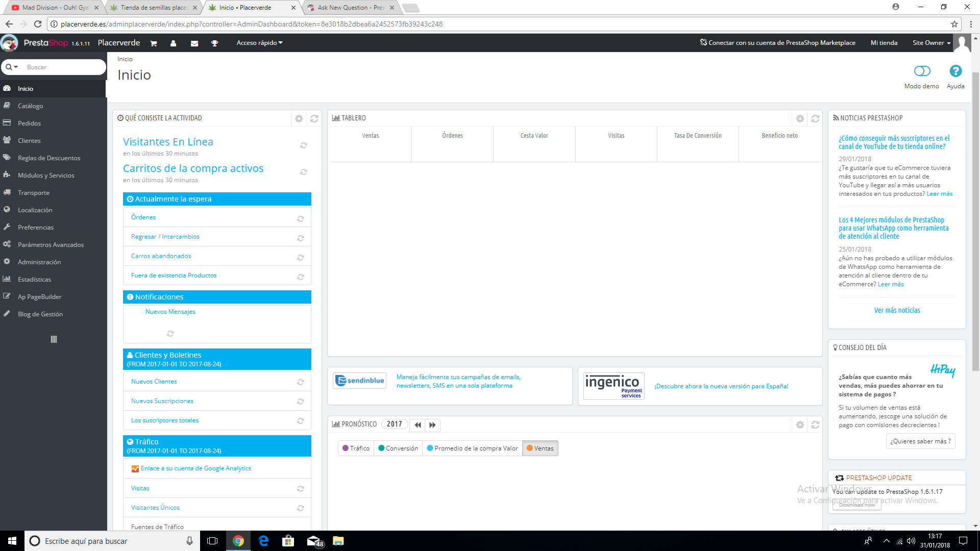Viewport: 980px width, 551px height.
Task: Collapse the sidebar menu with bars icon
Action: pos(54,339)
